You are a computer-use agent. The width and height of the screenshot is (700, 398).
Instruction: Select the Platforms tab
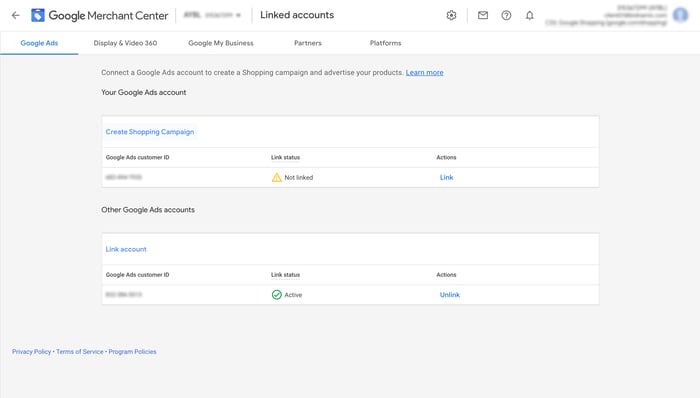pyautogui.click(x=385, y=43)
